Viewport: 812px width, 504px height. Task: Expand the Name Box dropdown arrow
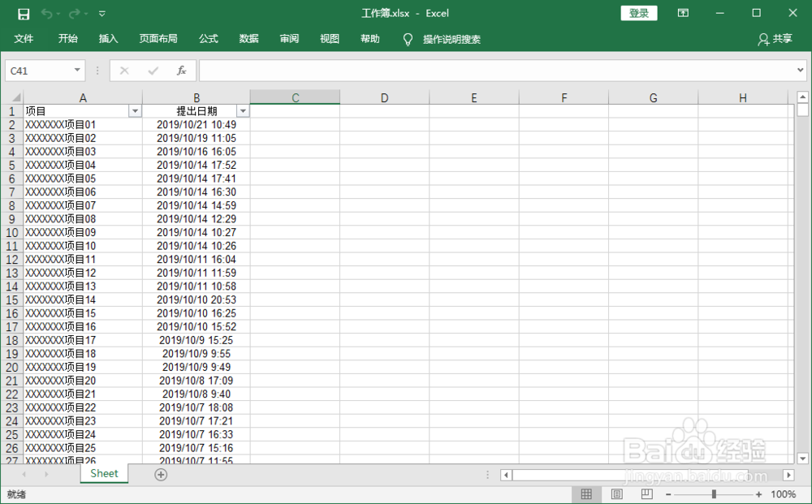pyautogui.click(x=77, y=70)
